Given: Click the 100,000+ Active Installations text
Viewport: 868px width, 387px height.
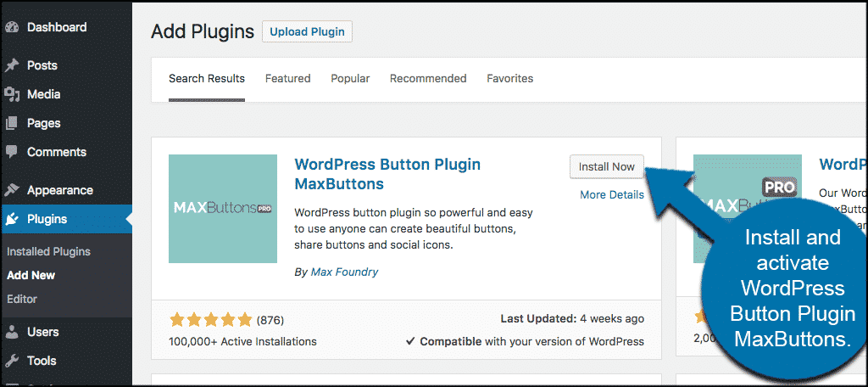Looking at the screenshot, I should coord(242,341).
